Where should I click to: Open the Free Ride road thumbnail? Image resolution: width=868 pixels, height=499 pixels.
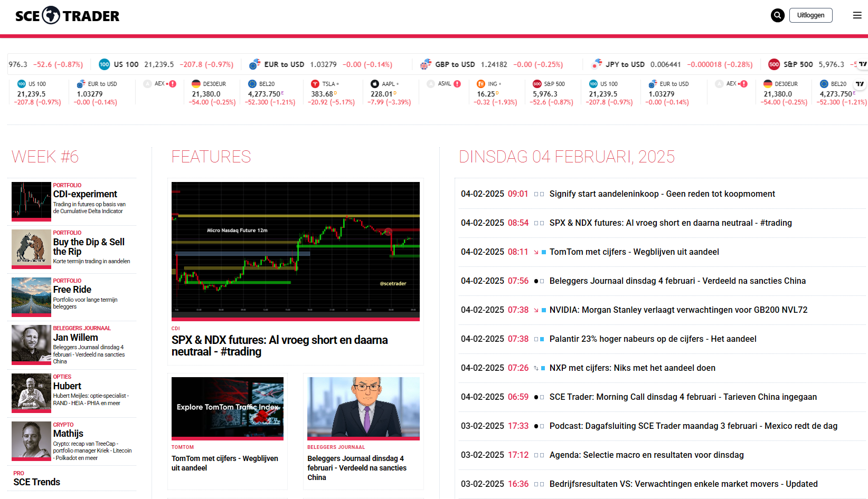pos(32,297)
